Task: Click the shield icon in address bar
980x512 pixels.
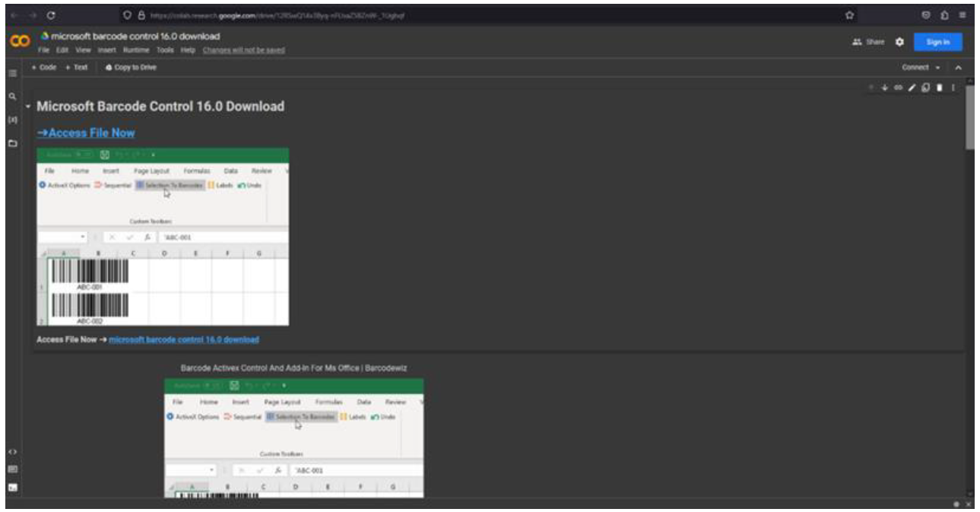Action: (128, 14)
